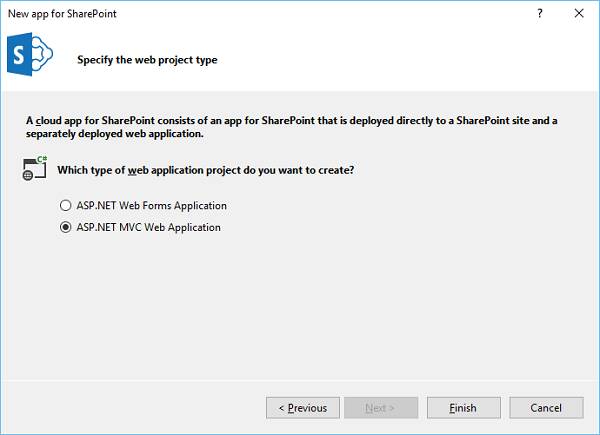Select ASP.NET Web Forms Application radio button
Viewport: 600px width, 435px height.
pyautogui.click(x=67, y=206)
